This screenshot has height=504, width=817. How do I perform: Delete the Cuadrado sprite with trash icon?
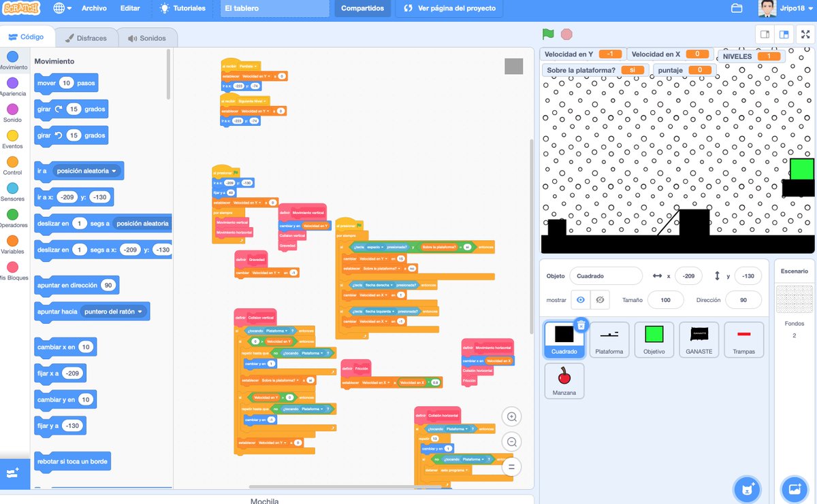pyautogui.click(x=580, y=326)
